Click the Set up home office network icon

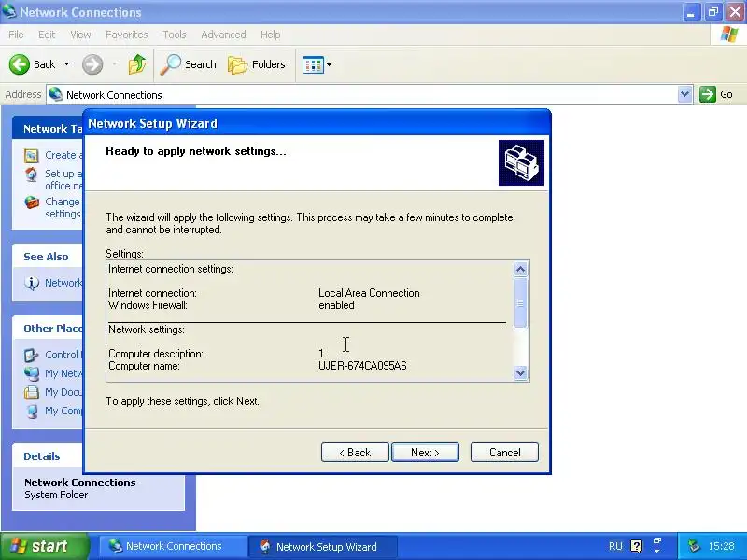32,175
